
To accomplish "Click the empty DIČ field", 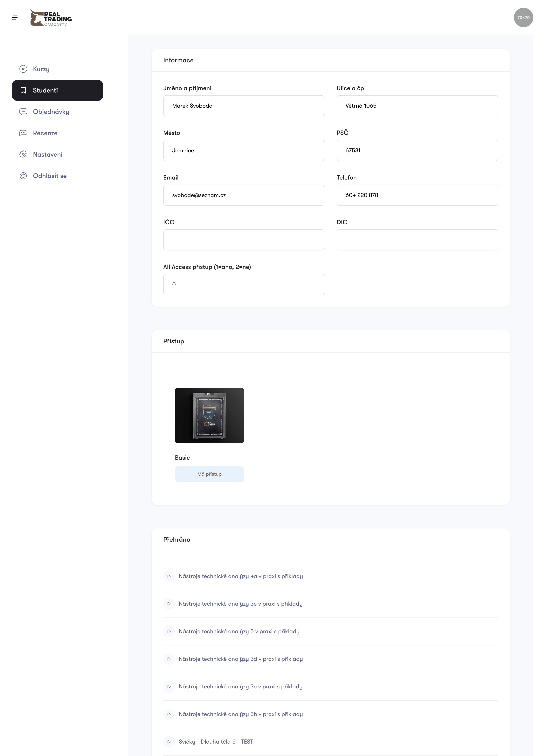I will click(417, 240).
